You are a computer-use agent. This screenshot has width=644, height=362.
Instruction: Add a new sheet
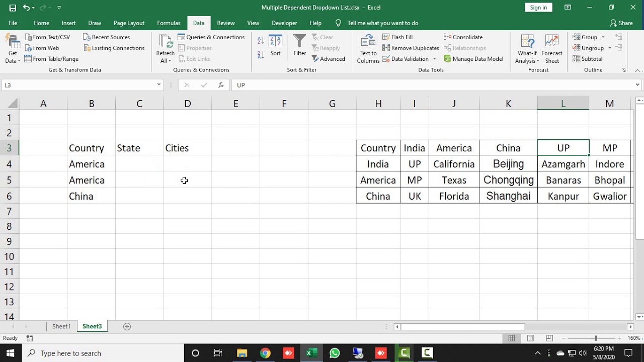coord(127,326)
